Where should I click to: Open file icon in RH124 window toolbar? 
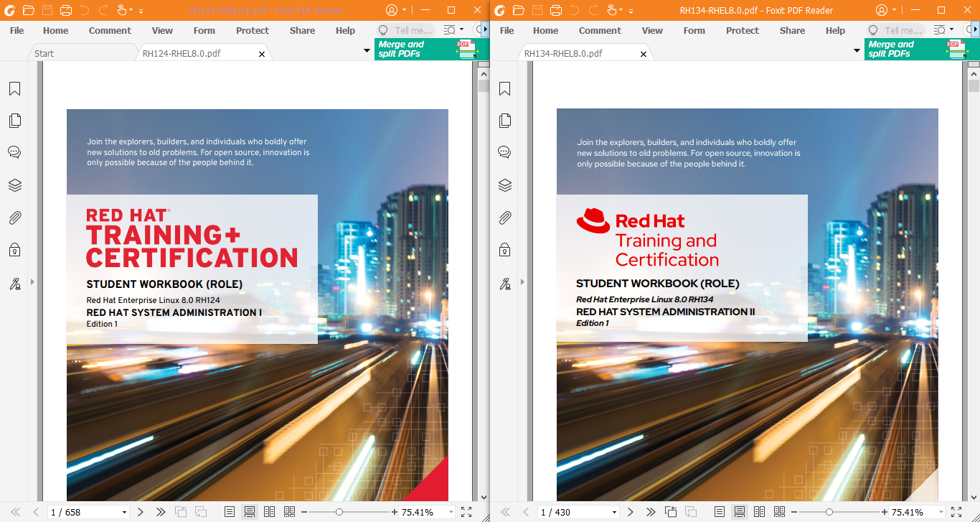[29, 10]
